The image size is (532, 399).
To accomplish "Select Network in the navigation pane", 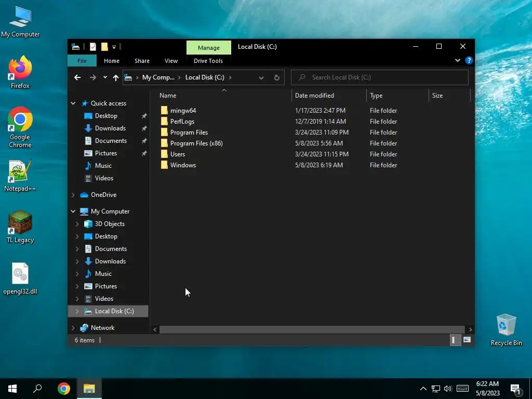I will click(x=102, y=328).
